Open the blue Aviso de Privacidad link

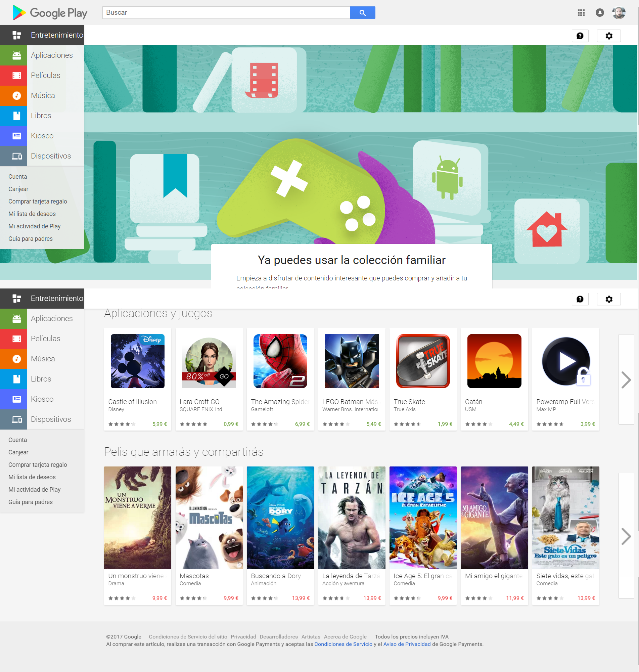pyautogui.click(x=407, y=644)
